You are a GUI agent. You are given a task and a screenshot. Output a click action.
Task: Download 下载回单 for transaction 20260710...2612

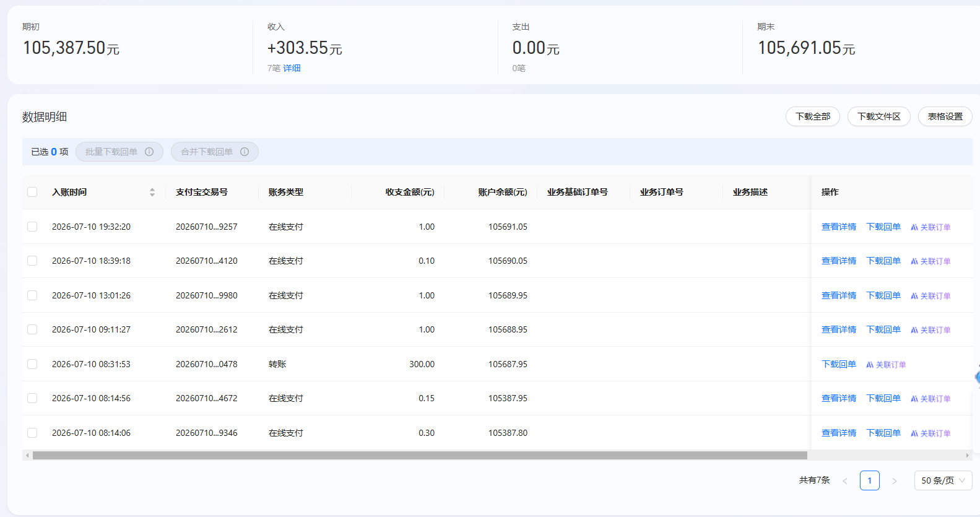coord(883,329)
